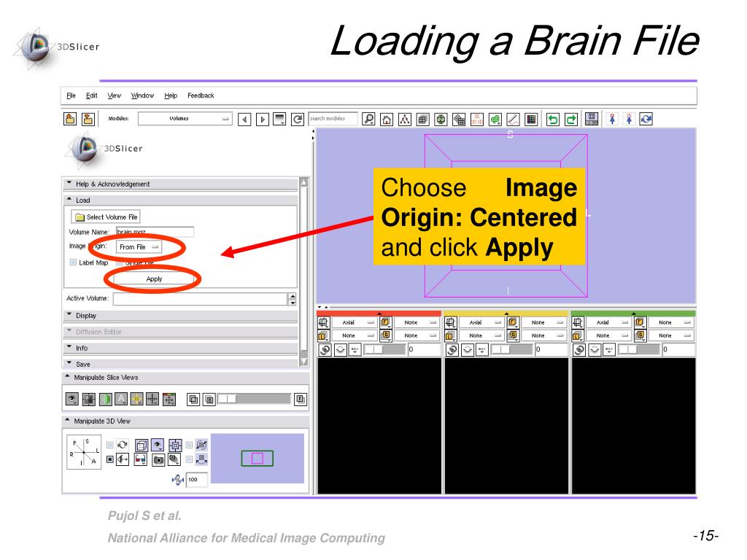Viewport: 747px width, 560px height.
Task: Go forward to next module arrow
Action: point(262,119)
